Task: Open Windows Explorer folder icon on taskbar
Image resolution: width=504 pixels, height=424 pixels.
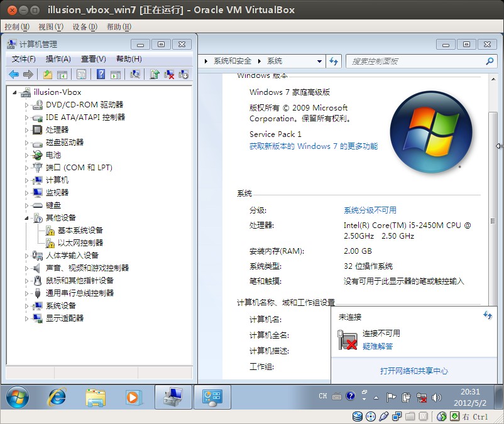Action: coord(96,398)
